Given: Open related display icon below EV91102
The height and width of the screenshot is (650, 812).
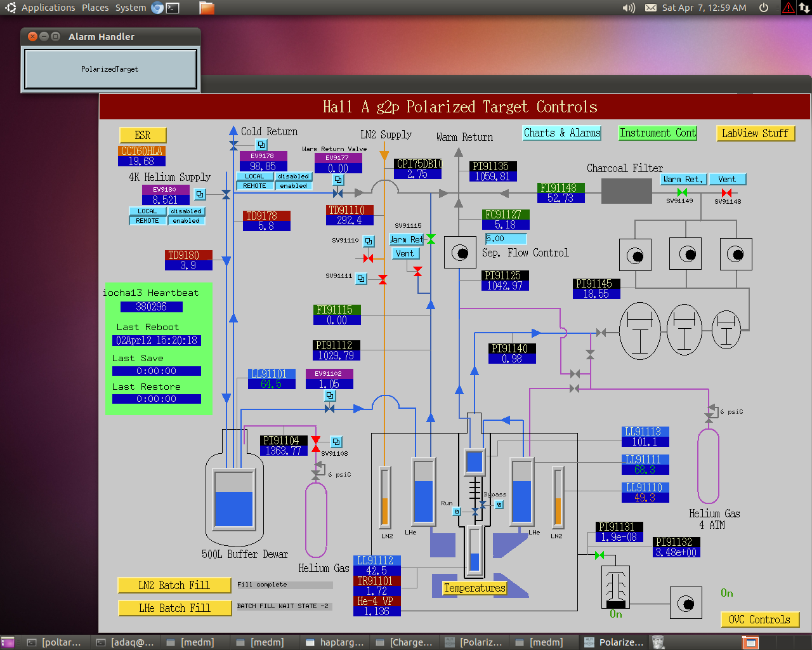Looking at the screenshot, I should [330, 395].
